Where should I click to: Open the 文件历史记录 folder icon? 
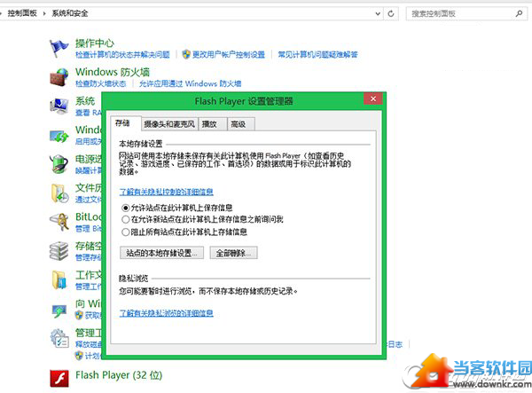tap(59, 193)
